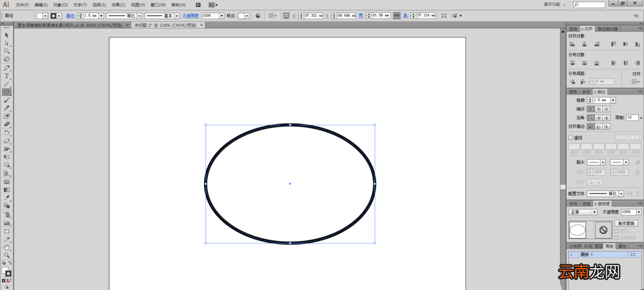Switch to 外观 Appearance panel tab

pos(588,246)
